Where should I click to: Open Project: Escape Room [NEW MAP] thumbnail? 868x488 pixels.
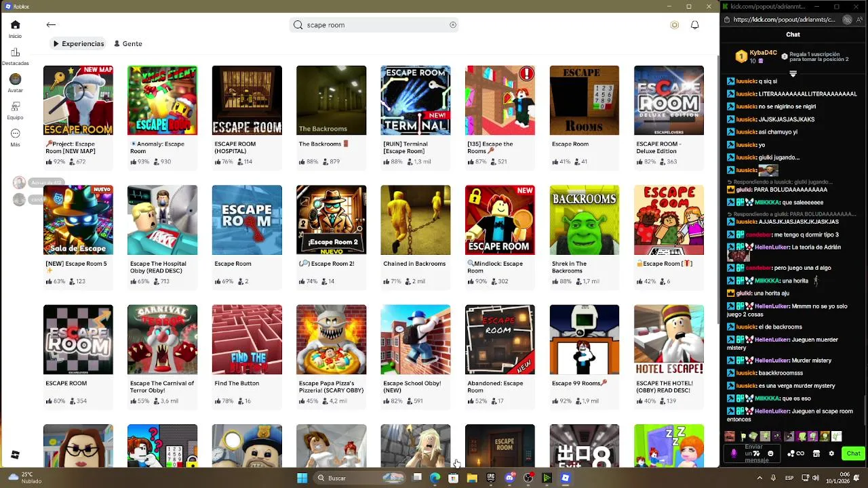coord(78,100)
